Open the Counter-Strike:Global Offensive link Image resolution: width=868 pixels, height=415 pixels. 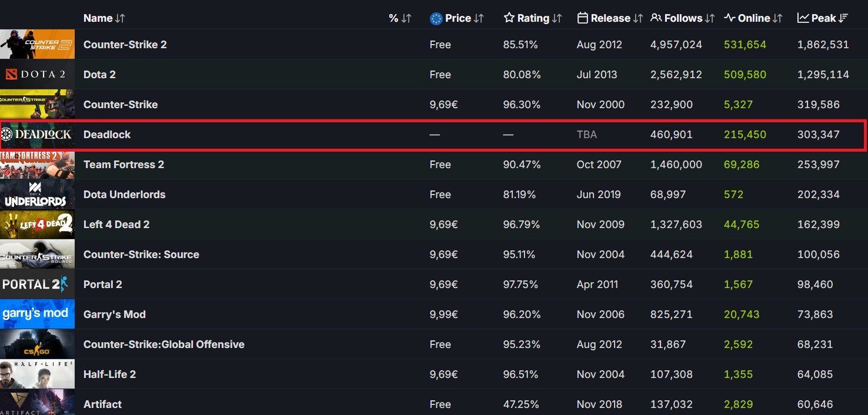click(164, 344)
